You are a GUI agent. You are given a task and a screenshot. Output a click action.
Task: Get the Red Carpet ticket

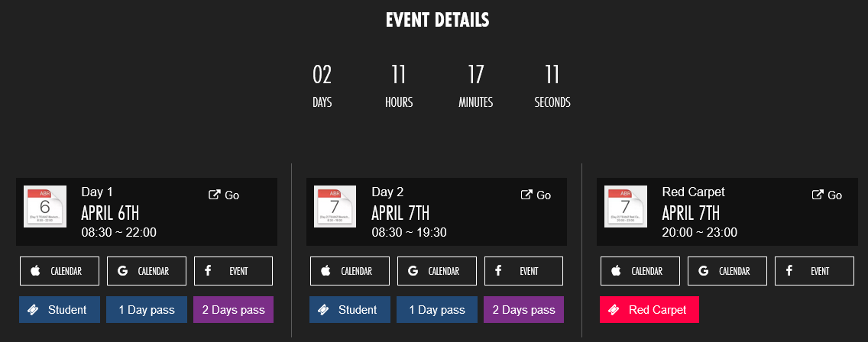coord(649,310)
